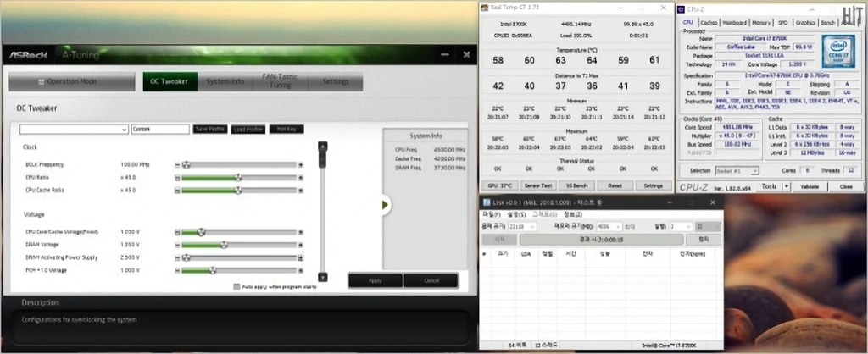Switch to the Memory tab in CPU-Z
This screenshot has width=868, height=354.
tap(761, 23)
